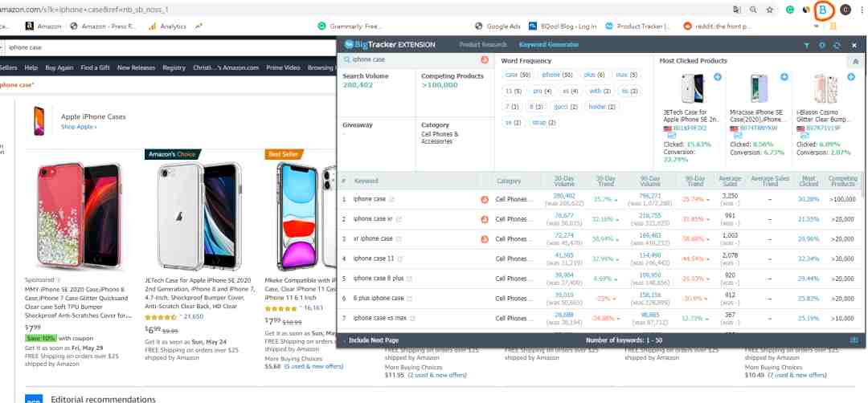Open the filter funnel icon in BigTracker header
Viewport: 868px width, 403px height.
pos(807,45)
